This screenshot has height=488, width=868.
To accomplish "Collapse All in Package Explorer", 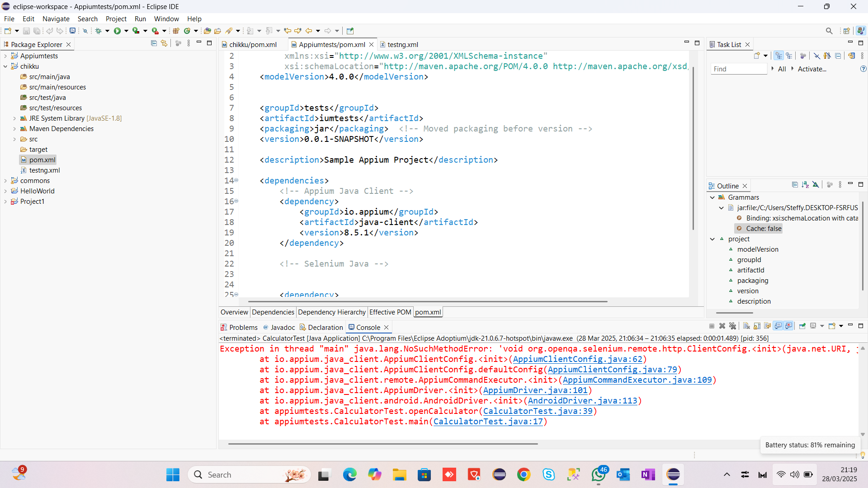I will (x=154, y=43).
